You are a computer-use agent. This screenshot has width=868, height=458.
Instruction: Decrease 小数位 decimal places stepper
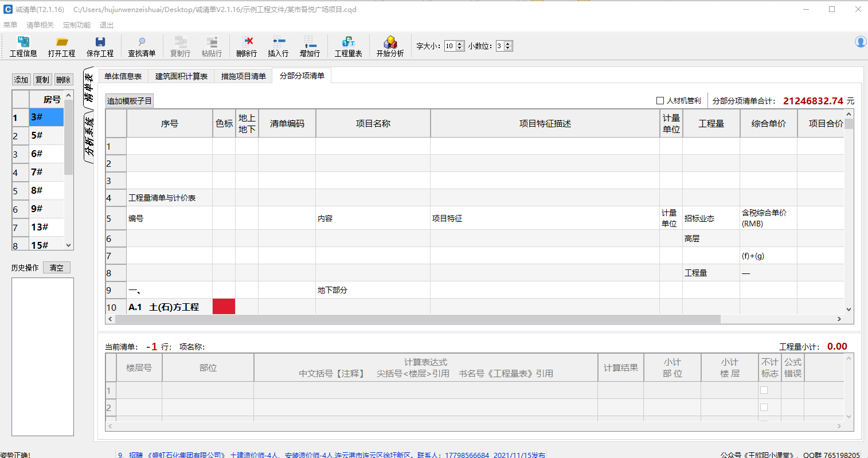(508, 48)
